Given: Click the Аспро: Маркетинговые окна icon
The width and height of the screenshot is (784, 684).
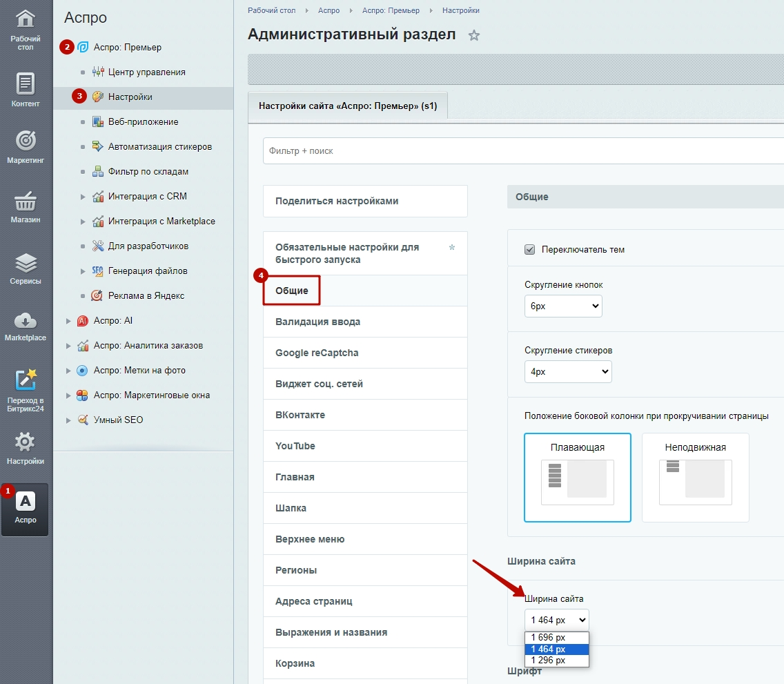Looking at the screenshot, I should tap(82, 395).
